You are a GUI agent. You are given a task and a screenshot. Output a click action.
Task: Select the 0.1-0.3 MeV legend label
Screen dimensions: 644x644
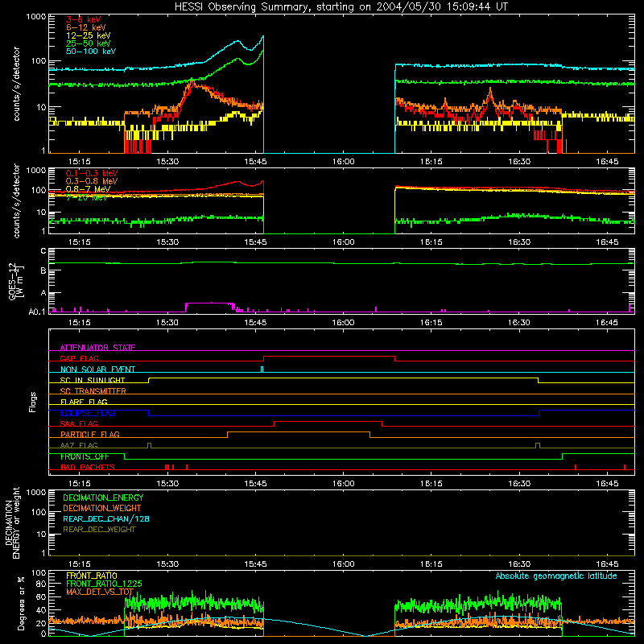pos(92,173)
